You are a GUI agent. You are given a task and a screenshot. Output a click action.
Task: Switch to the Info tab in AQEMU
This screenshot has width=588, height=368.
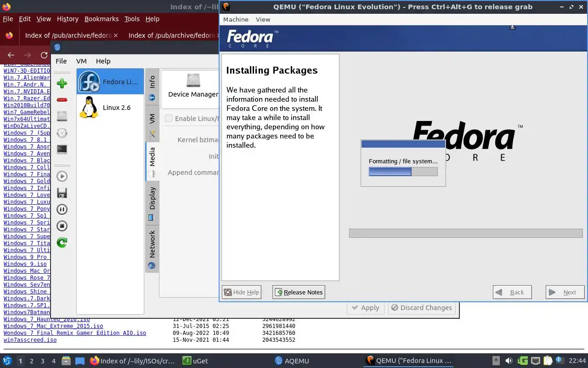(152, 87)
